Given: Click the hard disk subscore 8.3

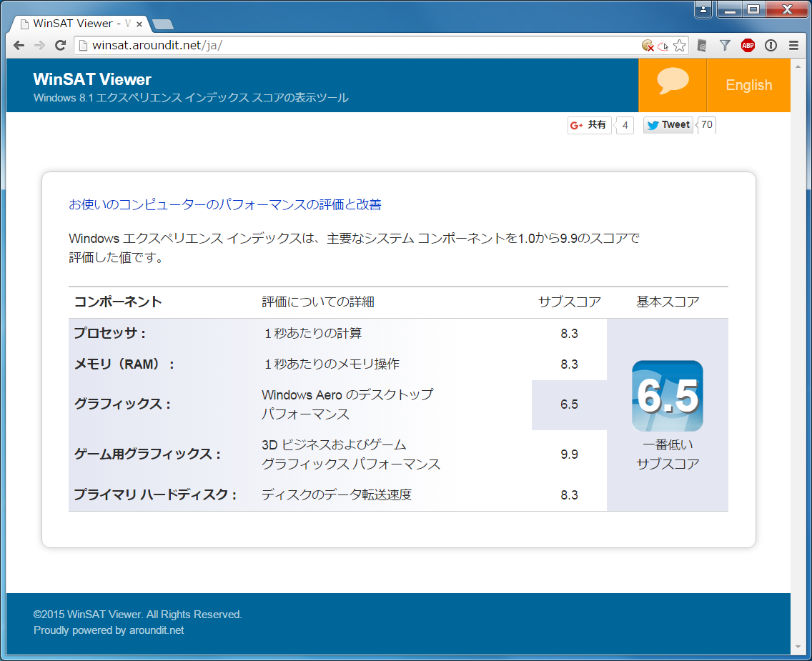Looking at the screenshot, I should point(569,494).
